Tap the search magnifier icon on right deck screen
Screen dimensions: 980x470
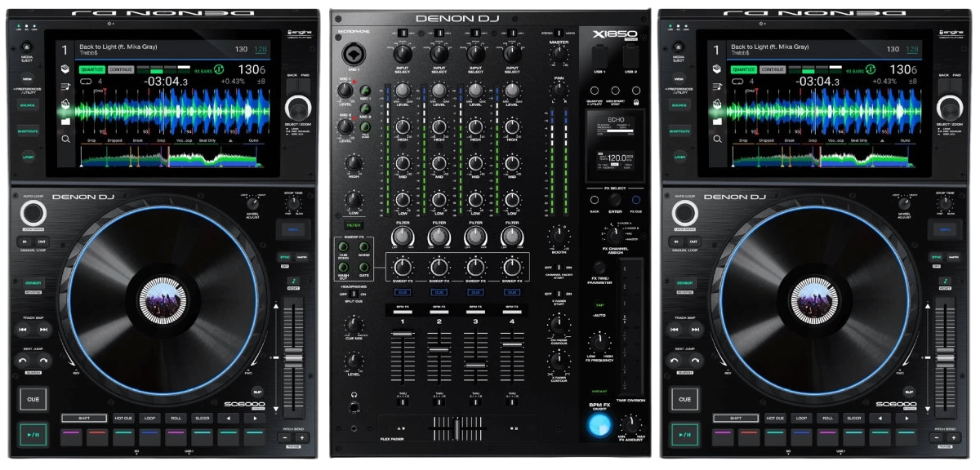[717, 140]
